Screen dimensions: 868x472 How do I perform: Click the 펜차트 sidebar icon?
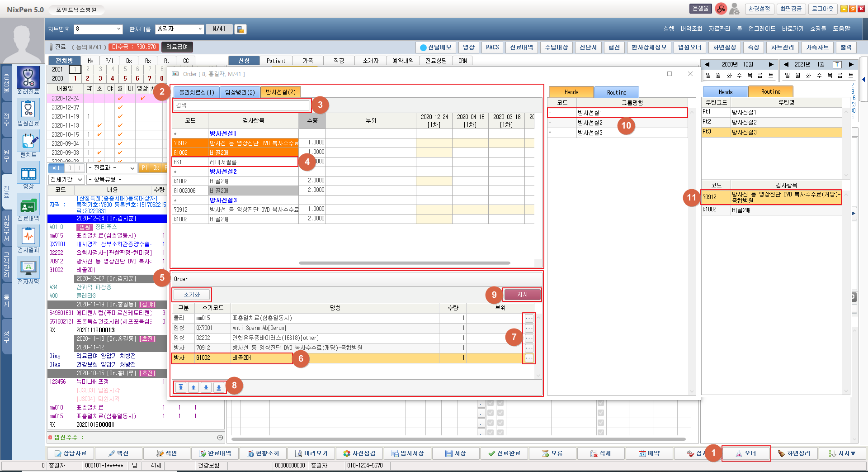pyautogui.click(x=28, y=141)
